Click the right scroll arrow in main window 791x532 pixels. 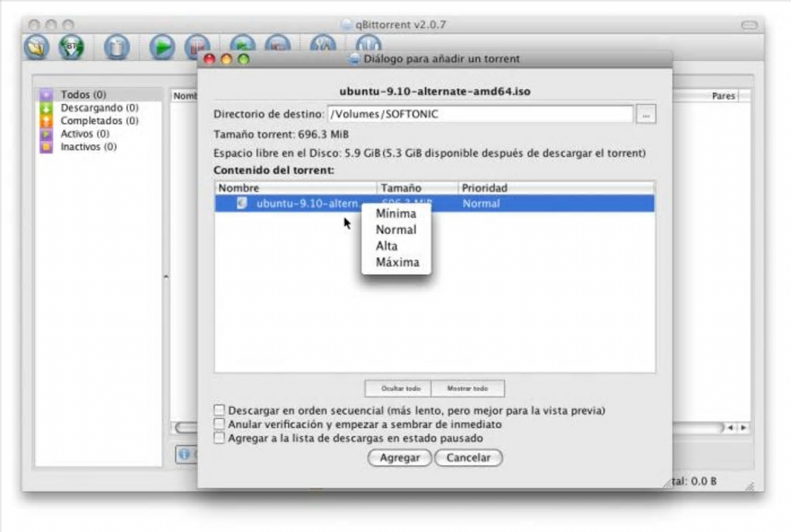(743, 427)
